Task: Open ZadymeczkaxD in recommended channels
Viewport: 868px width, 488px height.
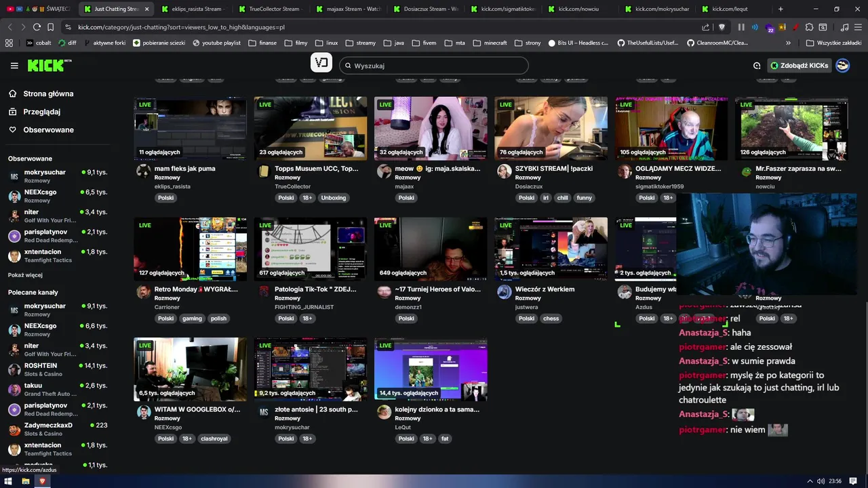Action: (x=58, y=429)
